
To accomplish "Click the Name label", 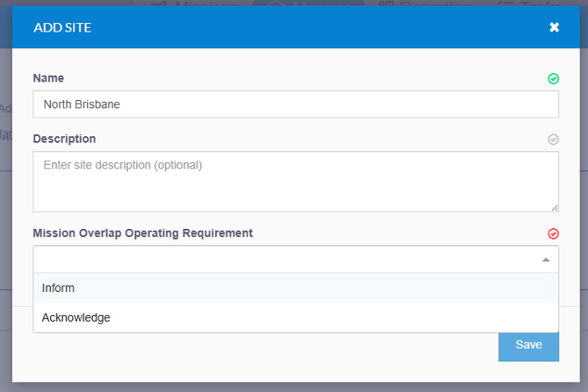I will point(48,78).
